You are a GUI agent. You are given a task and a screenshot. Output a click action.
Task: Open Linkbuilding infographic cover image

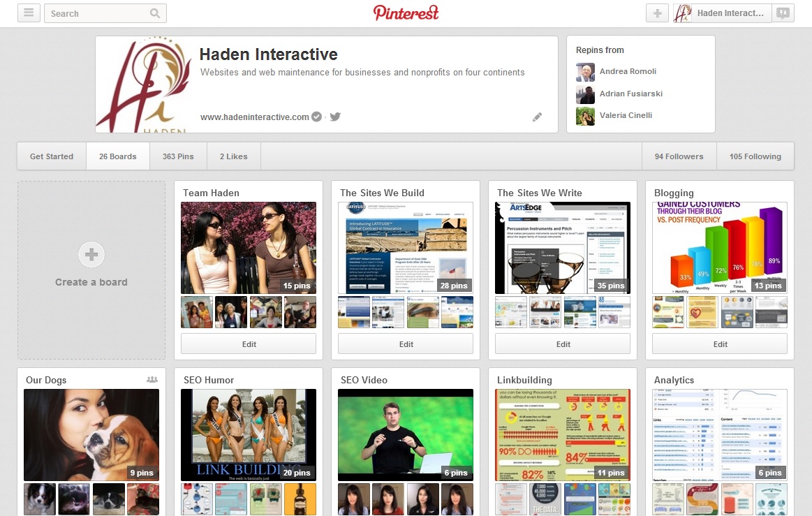pos(563,435)
